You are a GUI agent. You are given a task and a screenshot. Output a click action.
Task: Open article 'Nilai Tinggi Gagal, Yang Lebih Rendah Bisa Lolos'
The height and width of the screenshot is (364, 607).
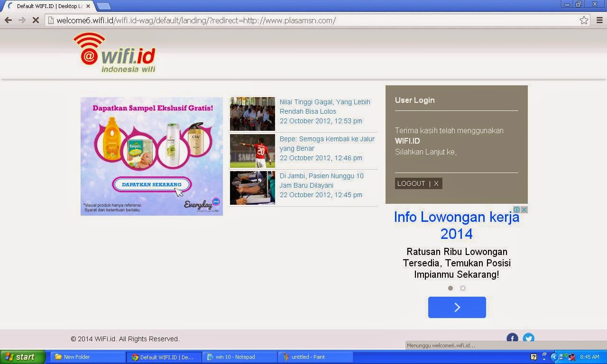point(325,107)
